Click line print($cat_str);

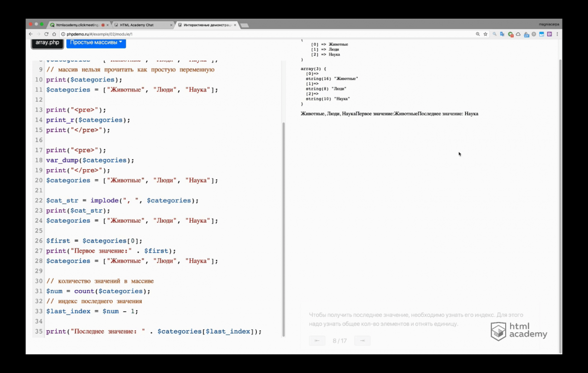coord(78,211)
